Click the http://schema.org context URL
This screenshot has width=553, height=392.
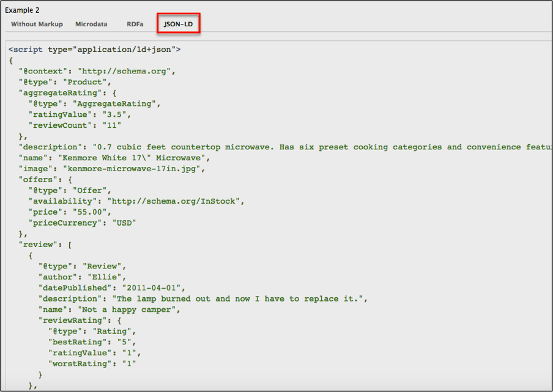126,70
